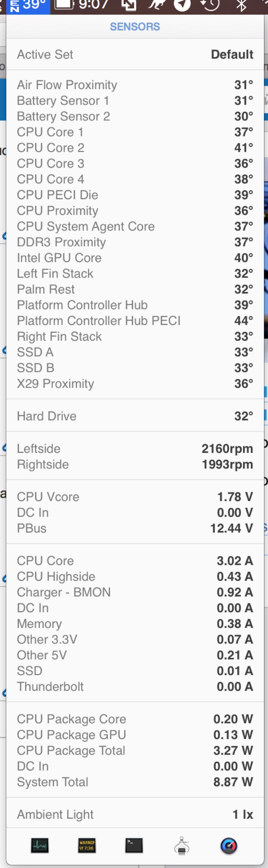The image size is (268, 868).
Task: Select the Platform Controller Hub PECI row
Action: tap(135, 321)
